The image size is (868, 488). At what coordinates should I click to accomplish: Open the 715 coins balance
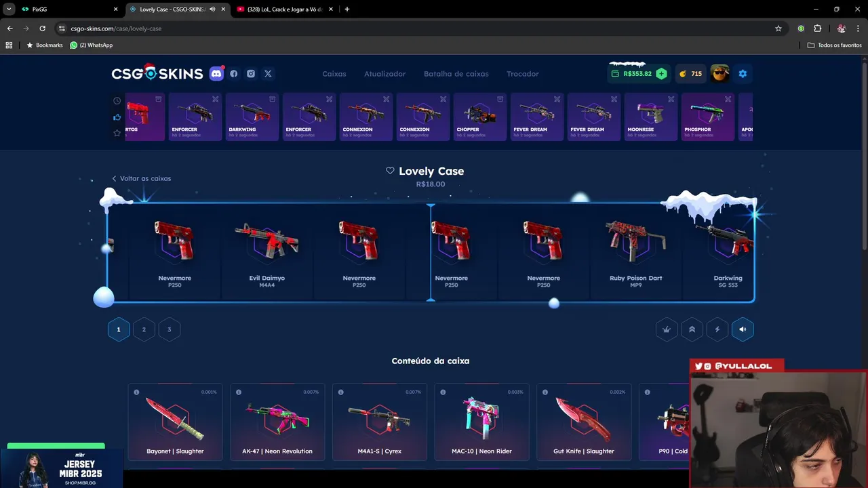point(690,74)
